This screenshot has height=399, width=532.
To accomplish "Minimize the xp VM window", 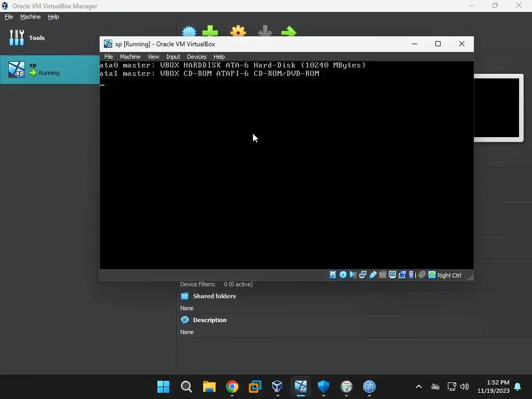I will pyautogui.click(x=414, y=44).
